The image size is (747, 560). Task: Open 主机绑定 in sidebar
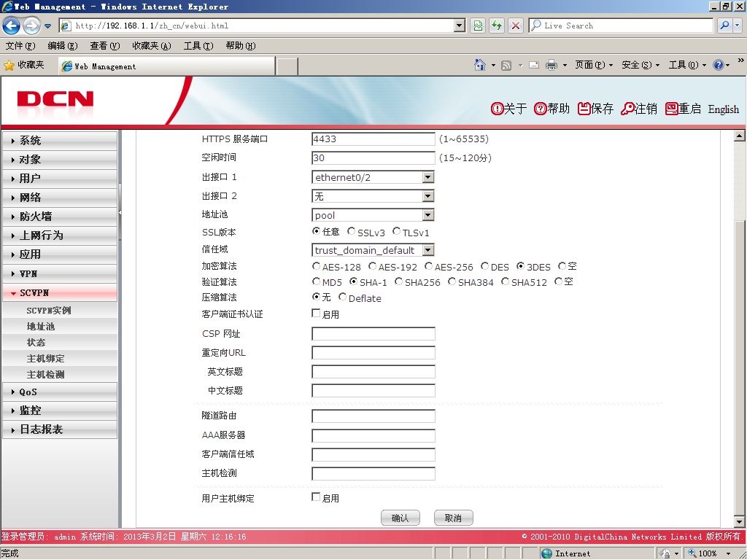[45, 359]
